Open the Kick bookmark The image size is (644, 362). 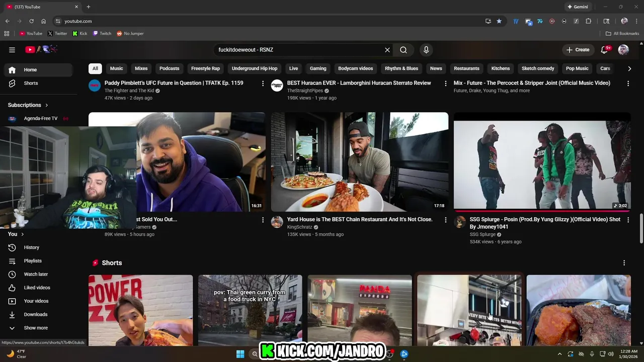pyautogui.click(x=80, y=34)
